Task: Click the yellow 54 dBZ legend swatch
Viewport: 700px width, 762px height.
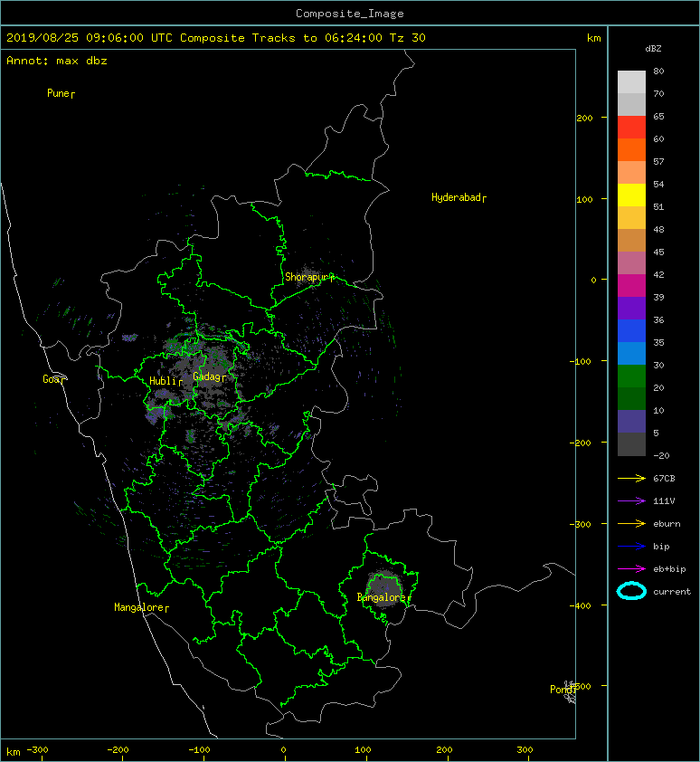Action: [x=631, y=195]
